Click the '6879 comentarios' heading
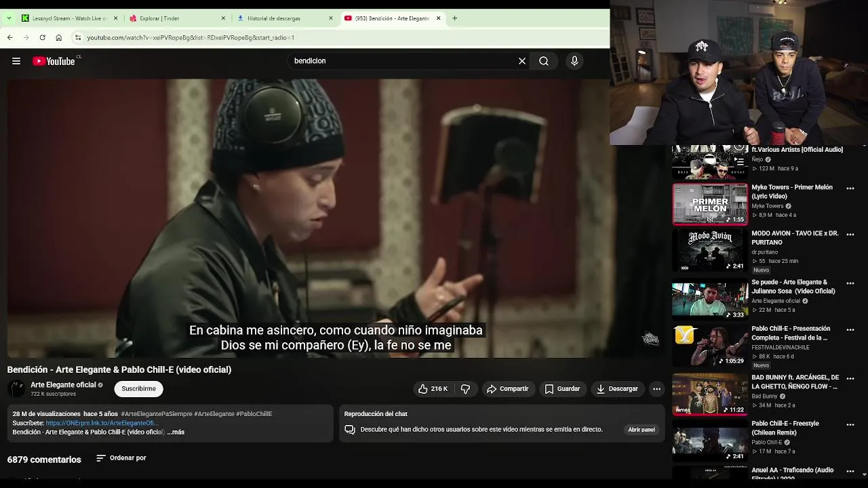868x488 pixels. point(44,460)
